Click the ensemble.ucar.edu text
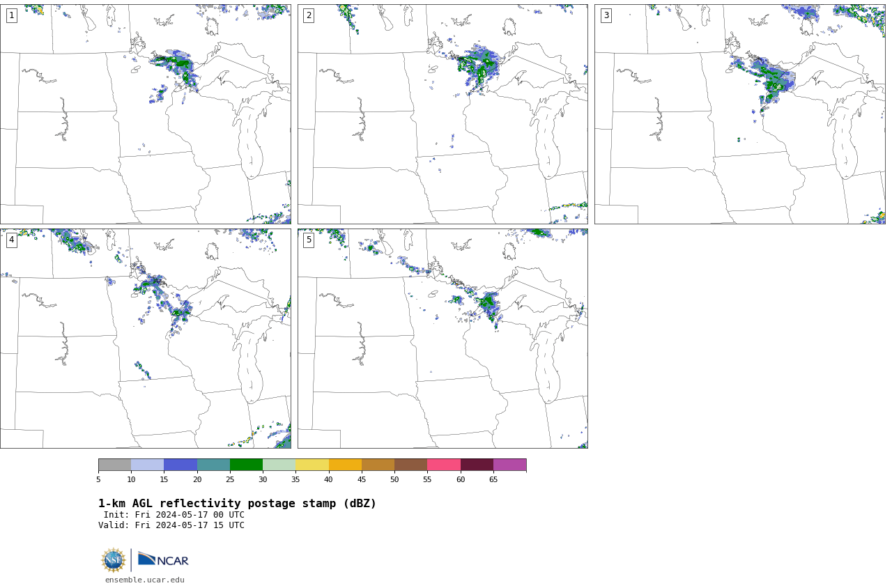The height and width of the screenshot is (588, 892). tap(145, 580)
